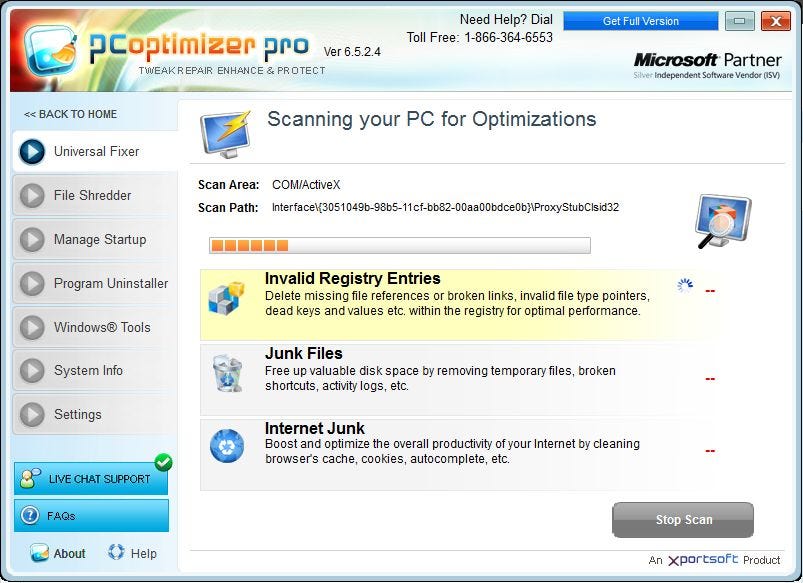This screenshot has width=803, height=583.
Task: Click Get Full Version button
Action: (x=641, y=21)
